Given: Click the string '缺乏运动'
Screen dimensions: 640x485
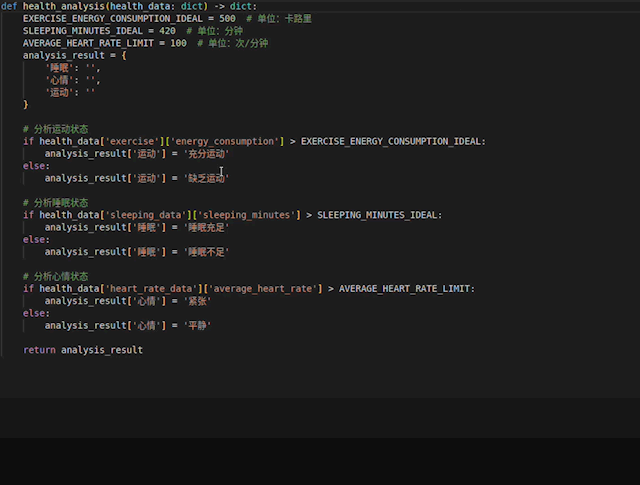Looking at the screenshot, I should point(207,178).
